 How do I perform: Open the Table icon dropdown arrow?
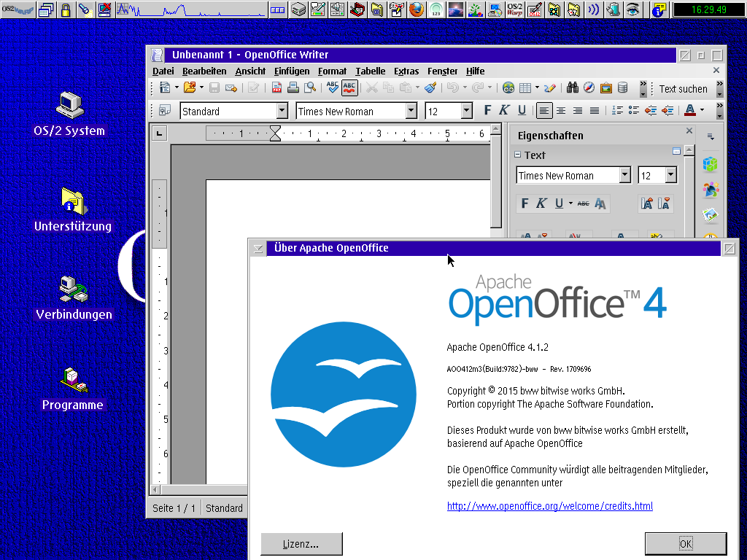538,87
